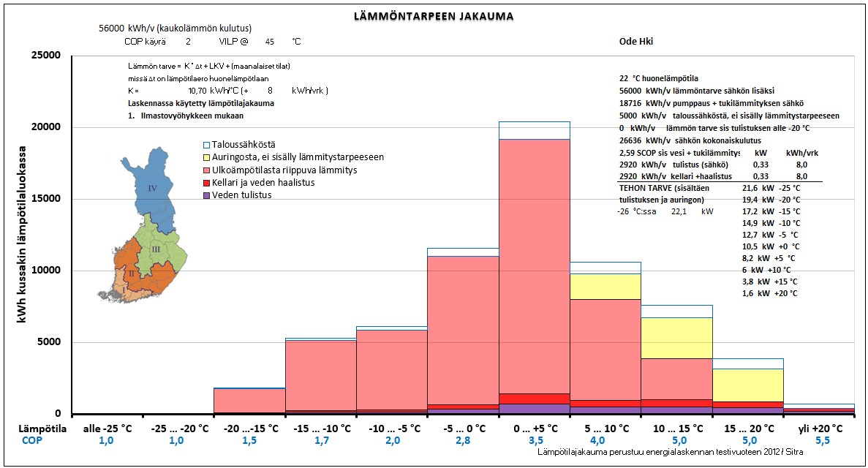The height and width of the screenshot is (468, 868).
Task: Click the 21,6 kW -25 °C row
Action: [x=771, y=189]
